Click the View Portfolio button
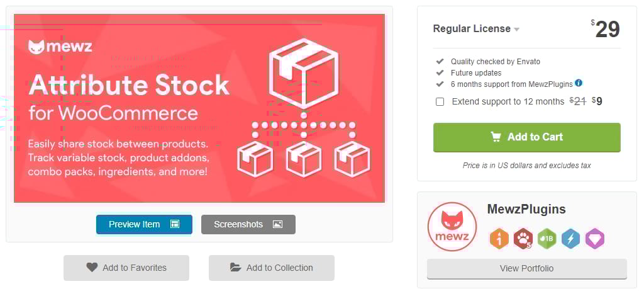The height and width of the screenshot is (296, 644). click(x=526, y=268)
